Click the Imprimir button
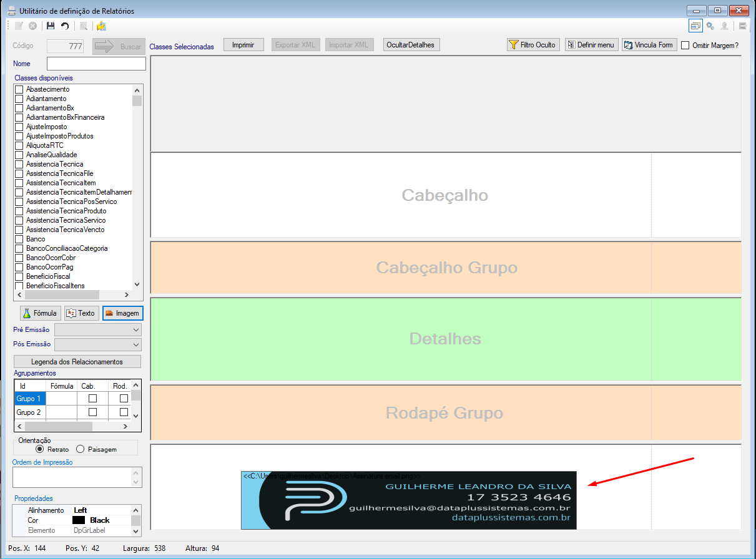Image resolution: width=756 pixels, height=559 pixels. 243,45
